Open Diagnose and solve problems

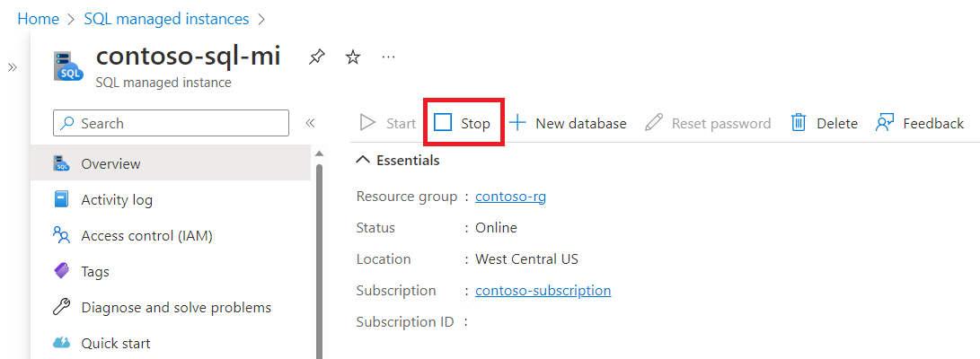point(176,307)
